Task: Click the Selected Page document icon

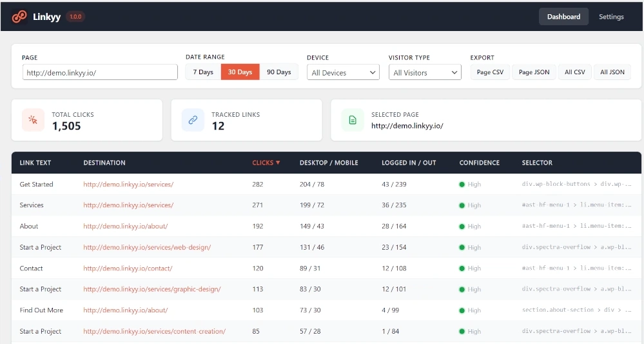Action: coord(353,120)
